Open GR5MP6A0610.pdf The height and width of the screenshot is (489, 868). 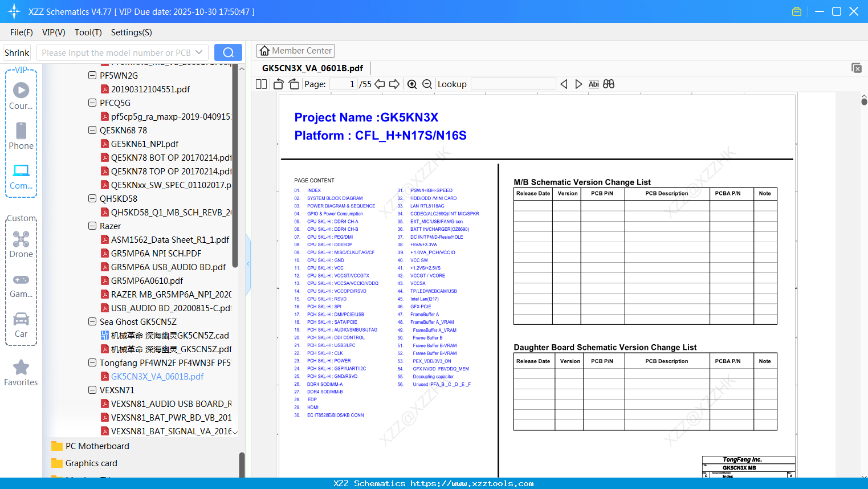click(x=147, y=280)
